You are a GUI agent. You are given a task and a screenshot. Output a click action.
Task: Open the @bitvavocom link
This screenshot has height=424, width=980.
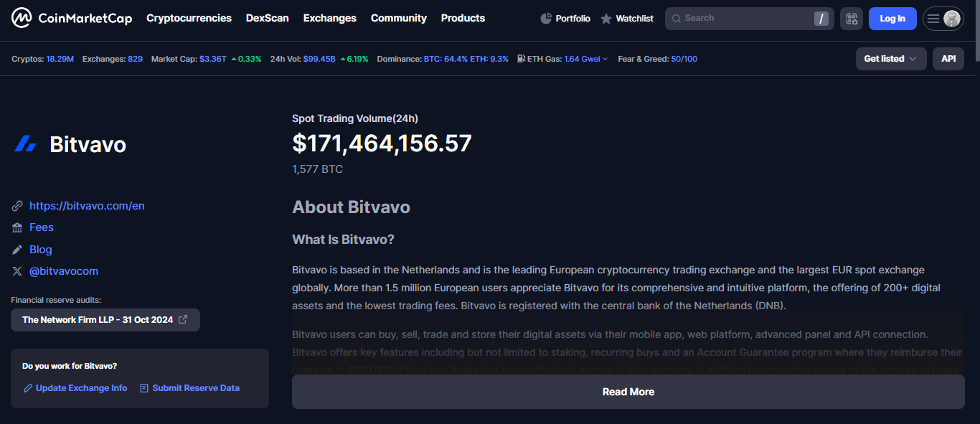(x=64, y=271)
